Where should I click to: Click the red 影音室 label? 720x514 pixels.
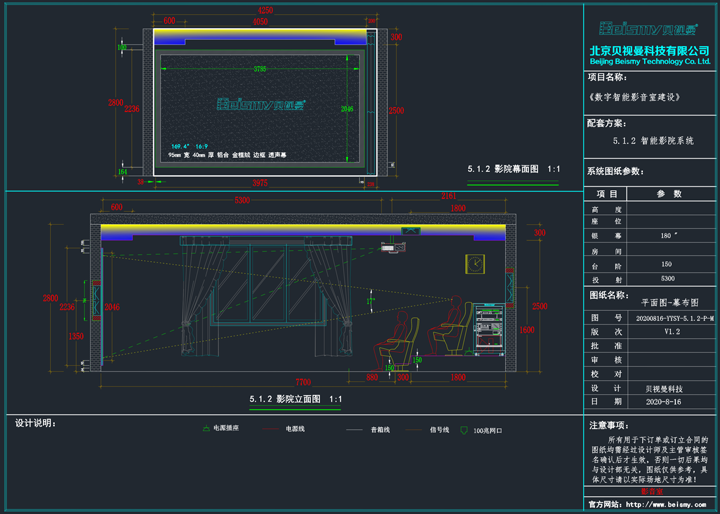pos(651,491)
